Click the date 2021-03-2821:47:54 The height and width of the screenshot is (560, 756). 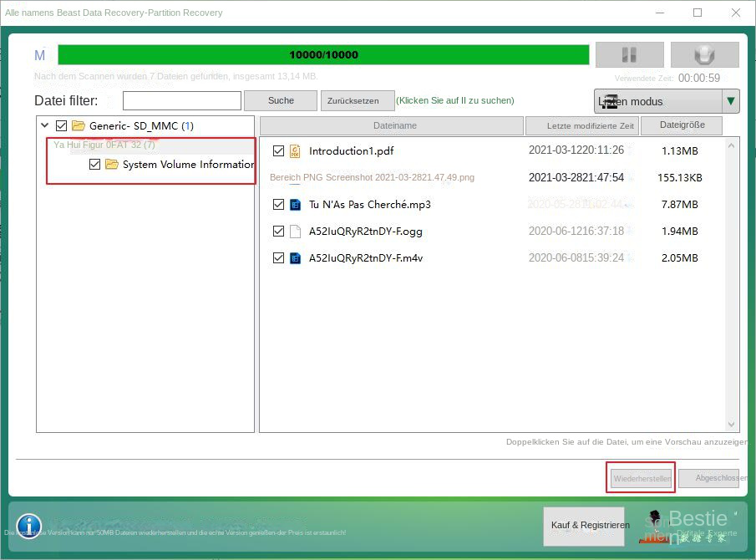pyautogui.click(x=576, y=177)
